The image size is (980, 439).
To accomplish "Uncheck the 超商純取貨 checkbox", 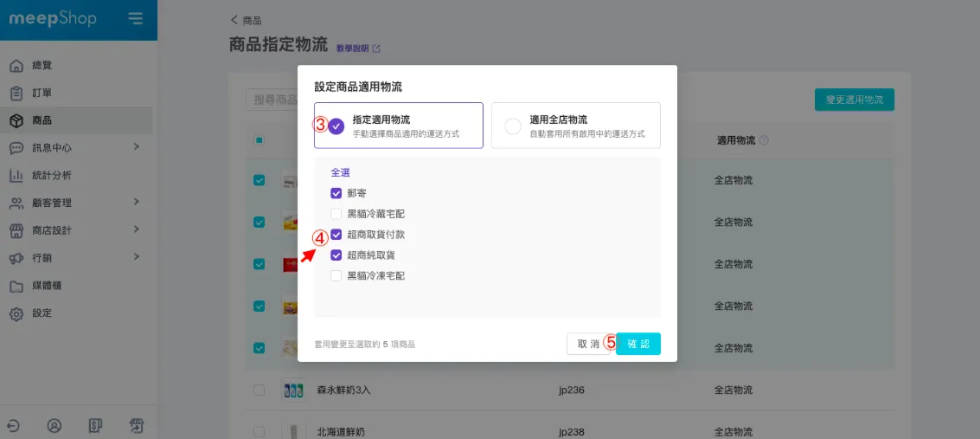I will [x=336, y=255].
